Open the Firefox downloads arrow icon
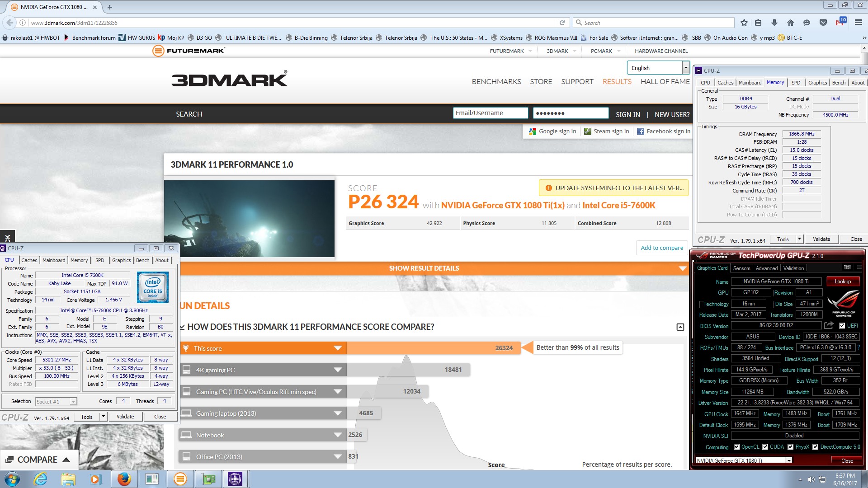 click(x=774, y=23)
